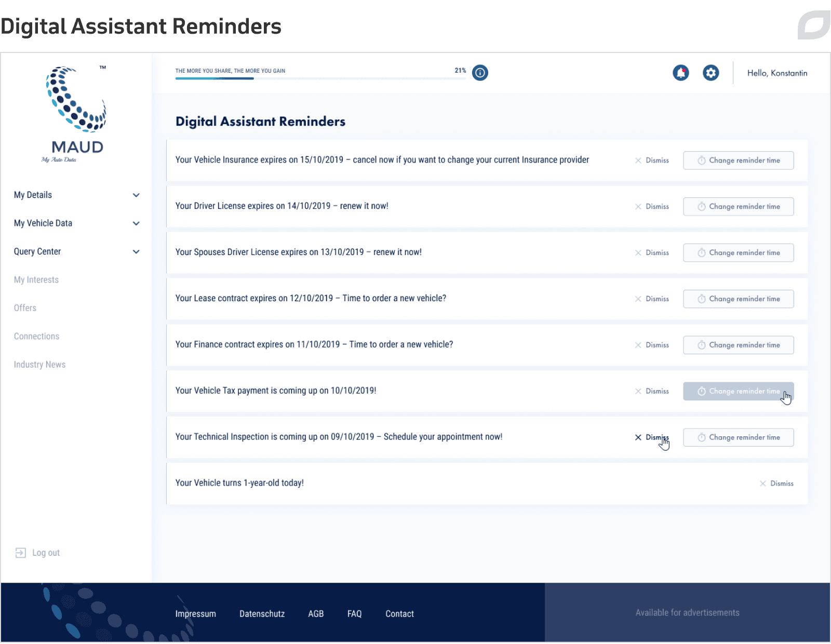Click the Available for advertisements banner
Image resolution: width=831 pixels, height=644 pixels.
687,613
